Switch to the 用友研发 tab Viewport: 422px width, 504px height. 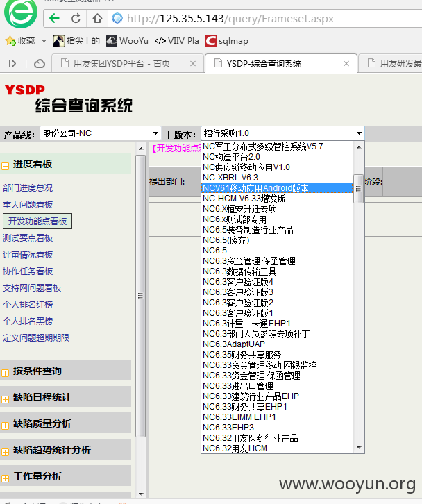click(390, 64)
